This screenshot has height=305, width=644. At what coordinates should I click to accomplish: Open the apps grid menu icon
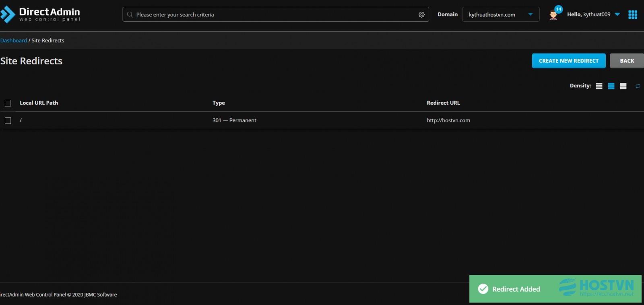pos(633,14)
